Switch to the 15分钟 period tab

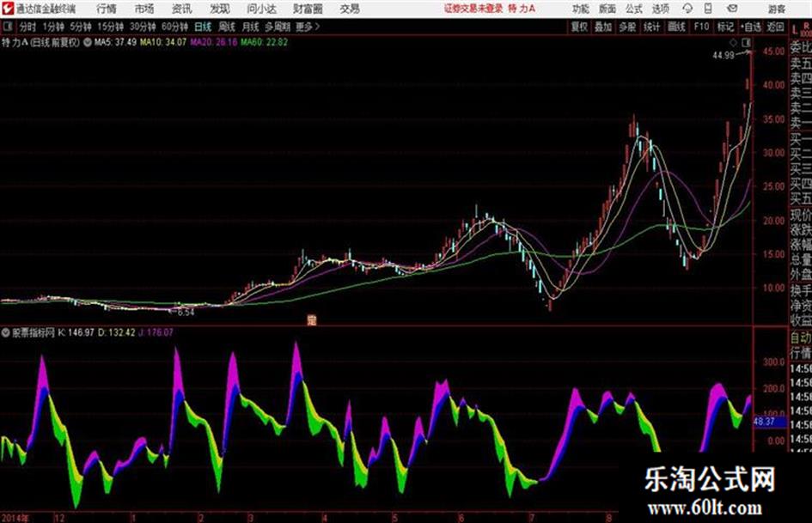(x=111, y=27)
